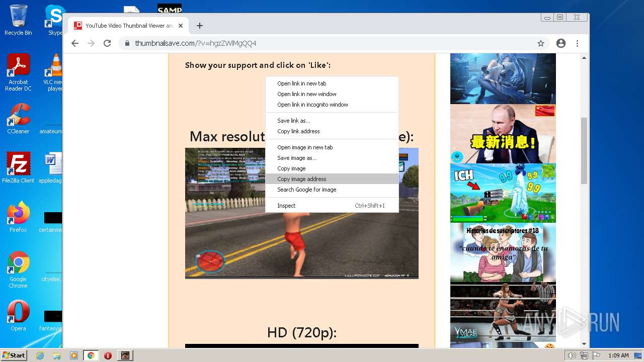Open the Windows Start menu
This screenshot has width=644, height=362.
point(14,355)
